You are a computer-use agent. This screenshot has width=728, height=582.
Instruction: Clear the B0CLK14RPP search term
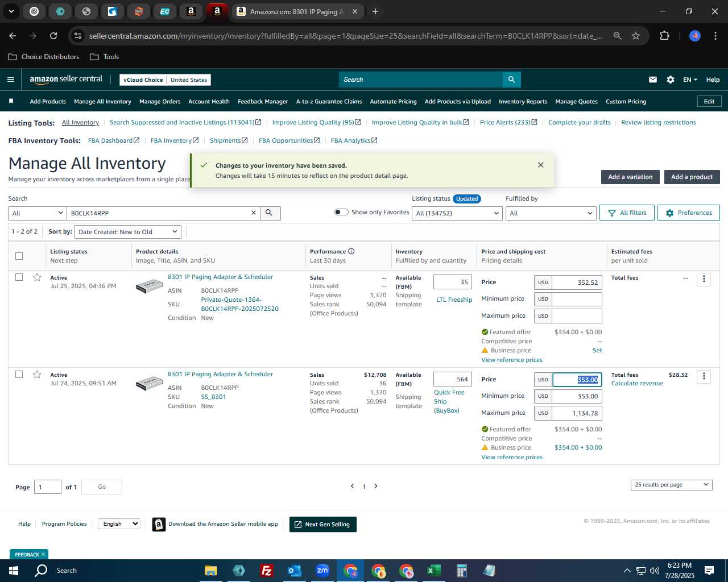254,213
